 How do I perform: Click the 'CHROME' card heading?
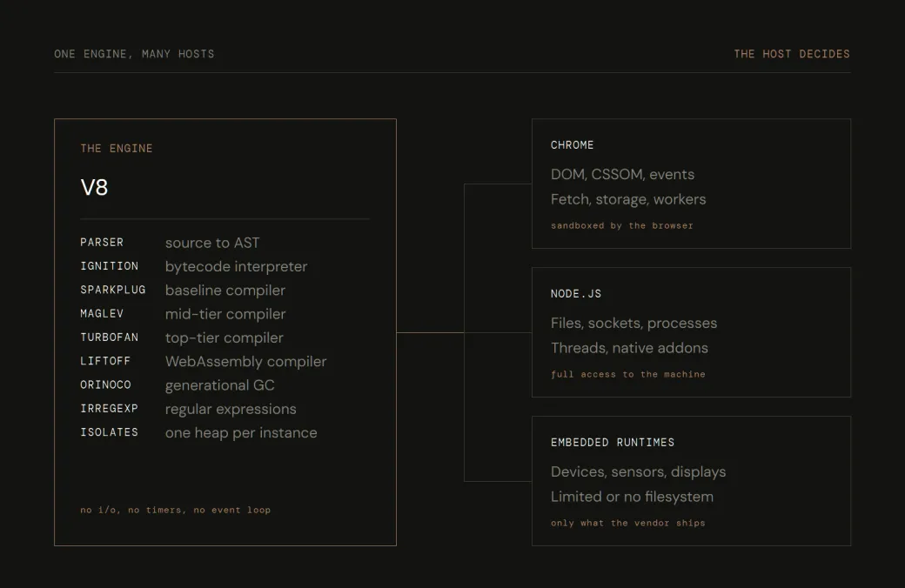(x=572, y=145)
